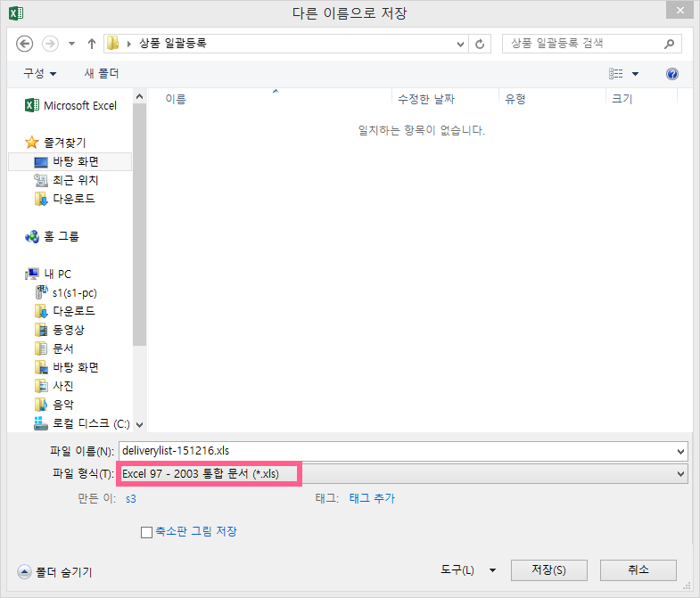Open the 음악 folder
This screenshot has width=700, height=598.
[x=54, y=405]
